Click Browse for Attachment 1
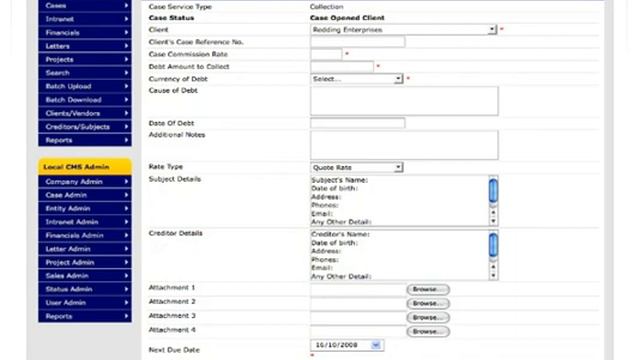This screenshot has height=360, width=640. 428,289
